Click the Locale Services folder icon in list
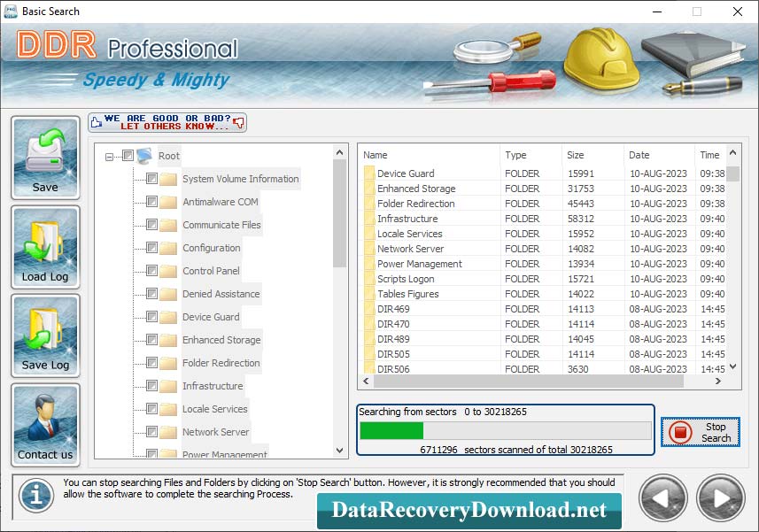 [369, 234]
